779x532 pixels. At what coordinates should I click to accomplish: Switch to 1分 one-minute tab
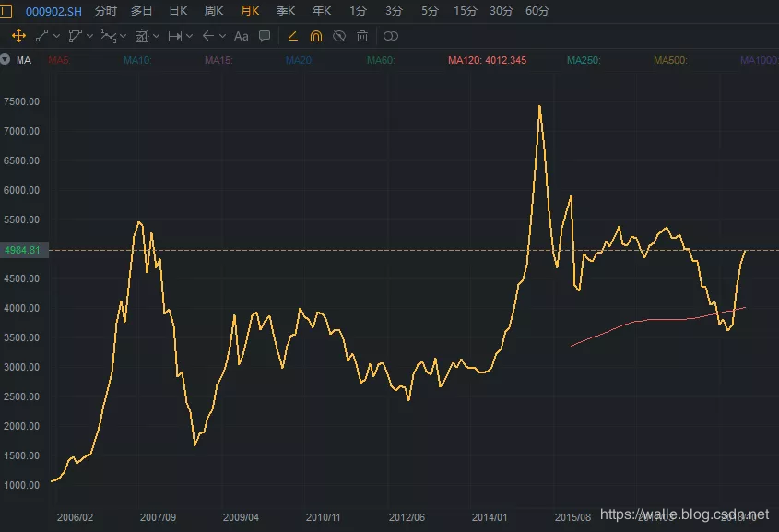tap(358, 10)
